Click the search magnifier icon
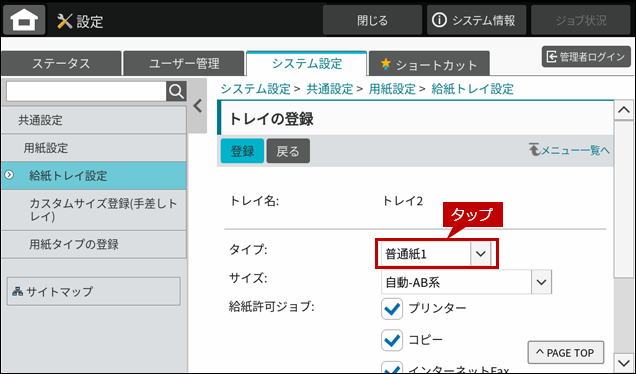 [176, 91]
